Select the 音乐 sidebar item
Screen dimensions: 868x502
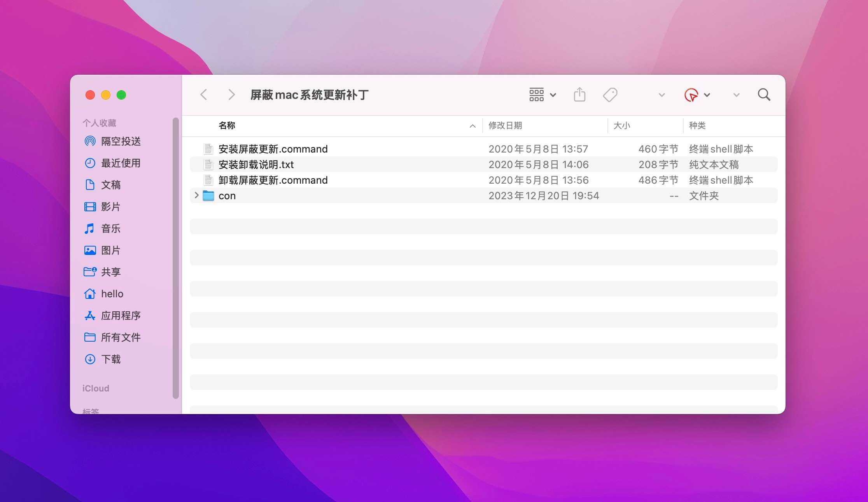pyautogui.click(x=110, y=228)
